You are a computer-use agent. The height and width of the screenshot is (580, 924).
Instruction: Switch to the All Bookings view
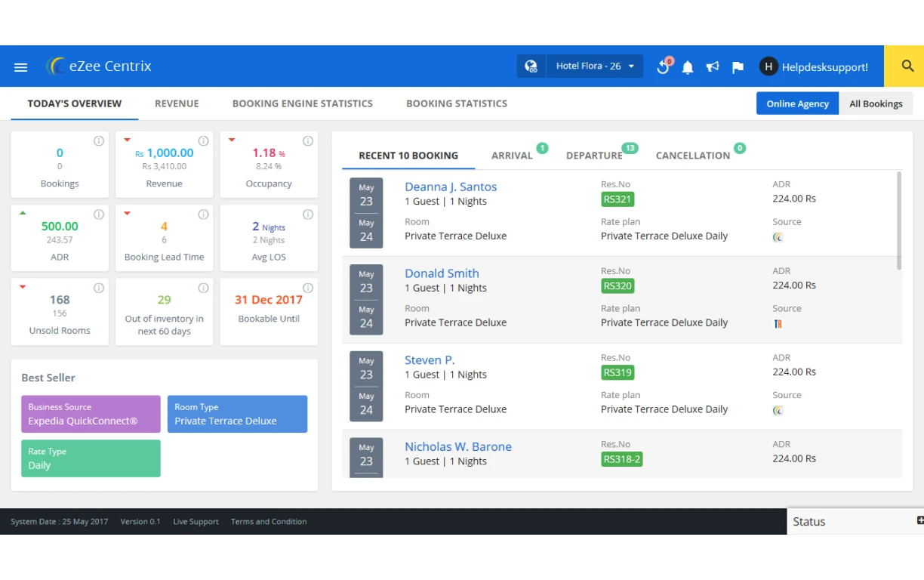click(x=876, y=103)
